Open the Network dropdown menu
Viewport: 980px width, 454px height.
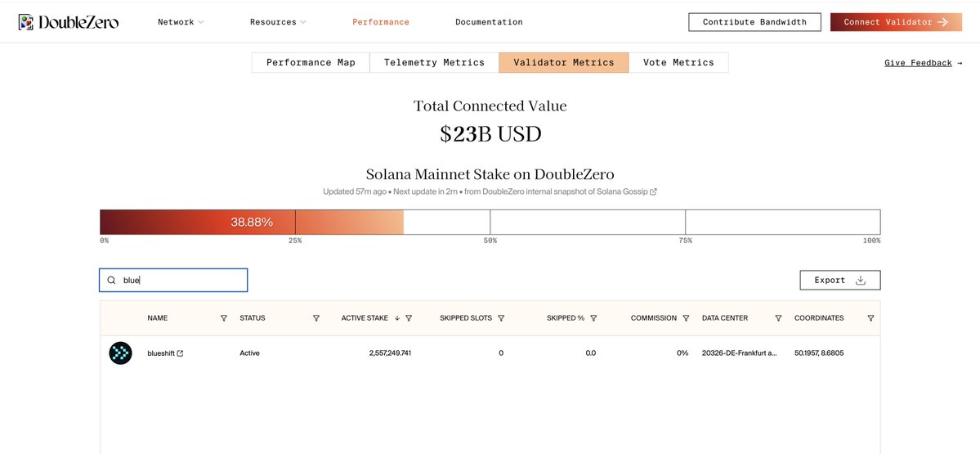[x=181, y=22]
